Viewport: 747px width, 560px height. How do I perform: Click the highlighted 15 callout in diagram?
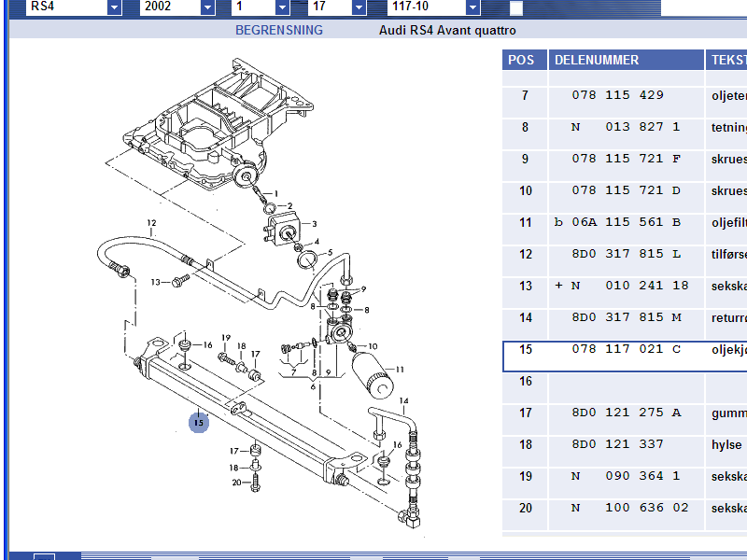coord(198,423)
